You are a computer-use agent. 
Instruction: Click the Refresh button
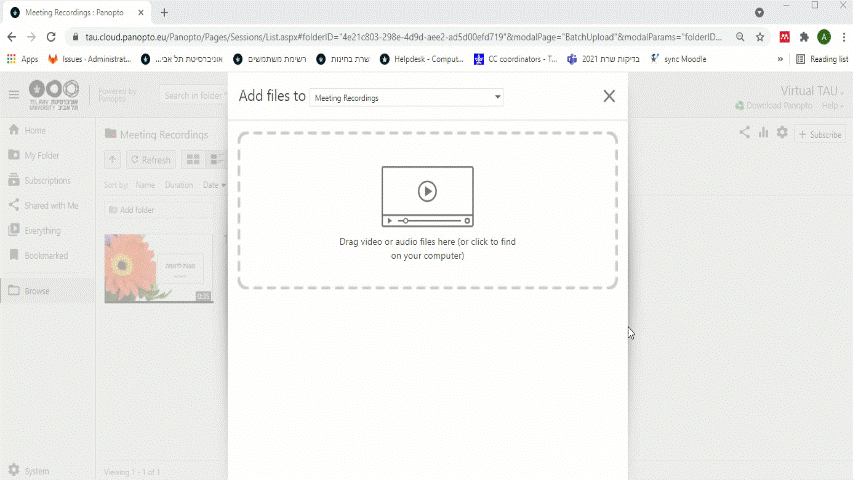click(x=151, y=160)
